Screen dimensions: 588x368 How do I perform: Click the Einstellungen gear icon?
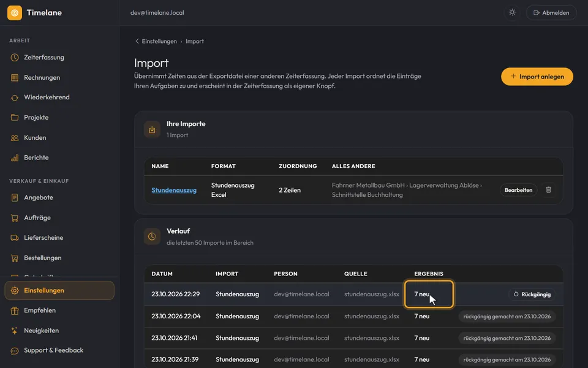click(15, 291)
